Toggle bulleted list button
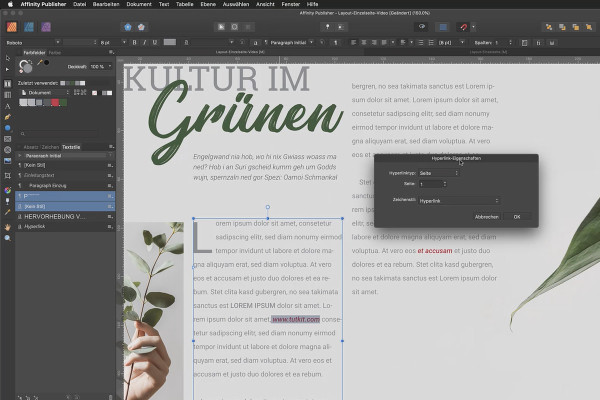600x400 pixels. point(421,42)
